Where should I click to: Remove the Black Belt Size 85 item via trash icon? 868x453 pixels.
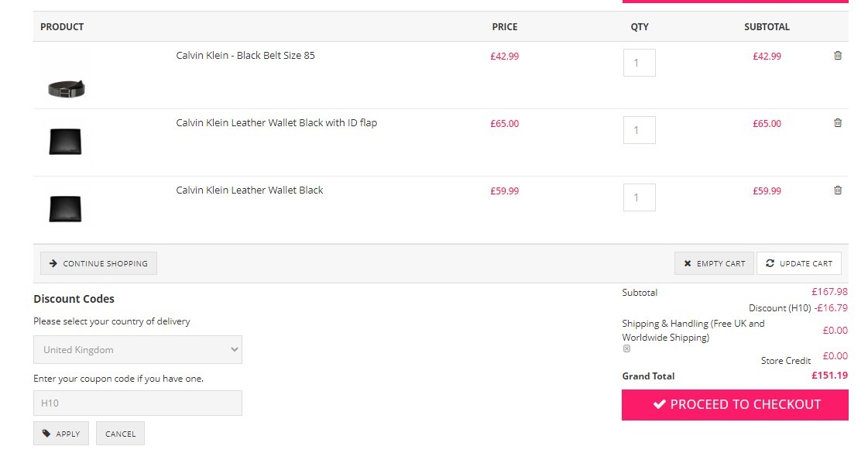coord(838,56)
